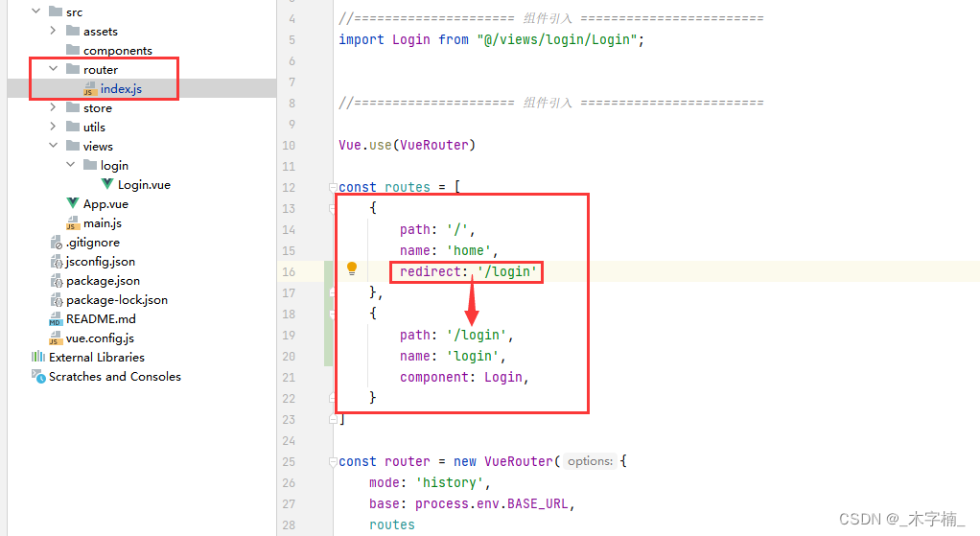Image resolution: width=980 pixels, height=536 pixels.
Task: Select jsconfig.json in the project tree
Action: [100, 262]
